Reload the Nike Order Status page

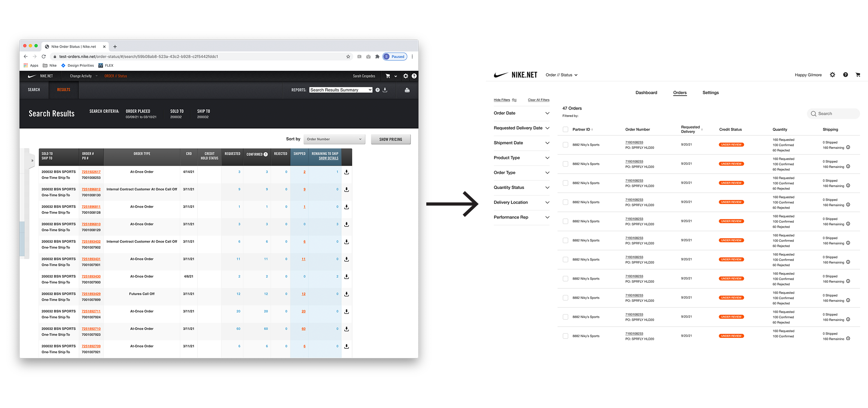click(x=43, y=57)
